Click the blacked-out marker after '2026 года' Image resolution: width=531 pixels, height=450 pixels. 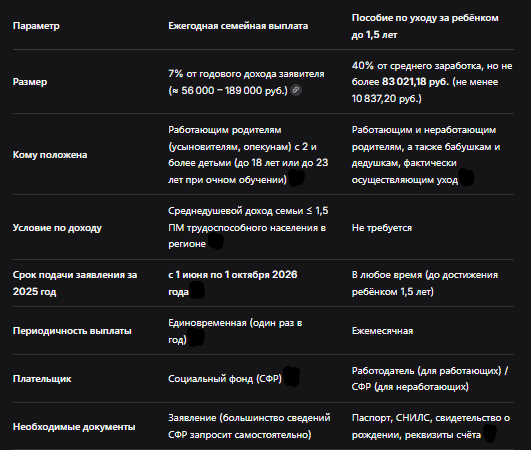pos(197,291)
